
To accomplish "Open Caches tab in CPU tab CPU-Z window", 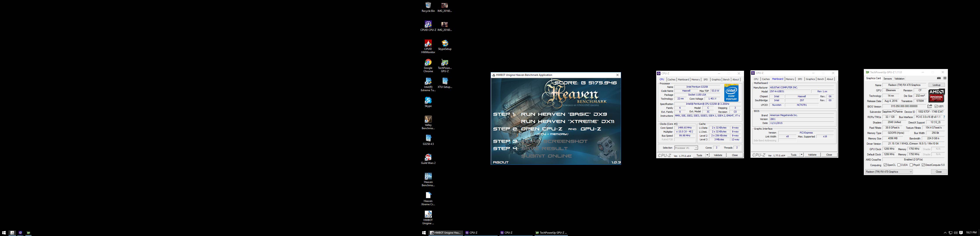I will coord(672,79).
